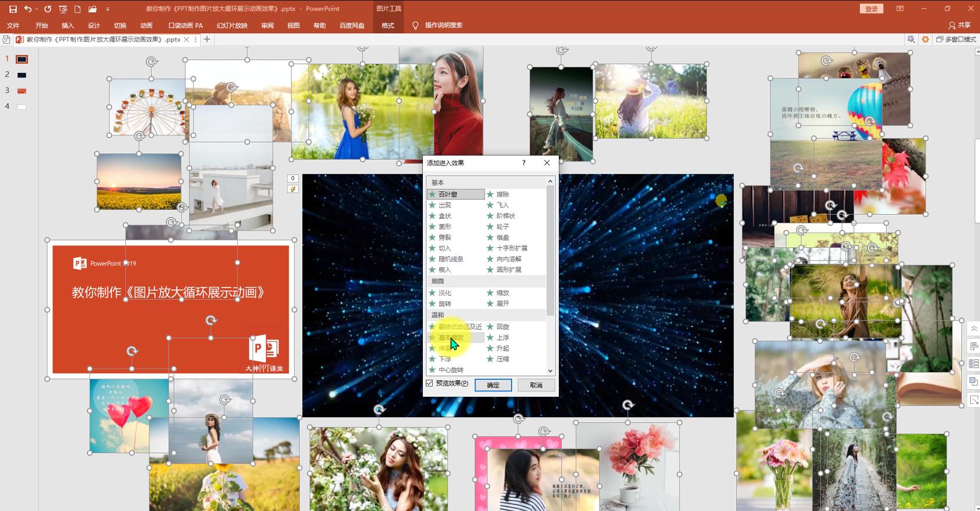Close the 添加进入效果 dialog
The image size is (980, 511).
(x=547, y=163)
